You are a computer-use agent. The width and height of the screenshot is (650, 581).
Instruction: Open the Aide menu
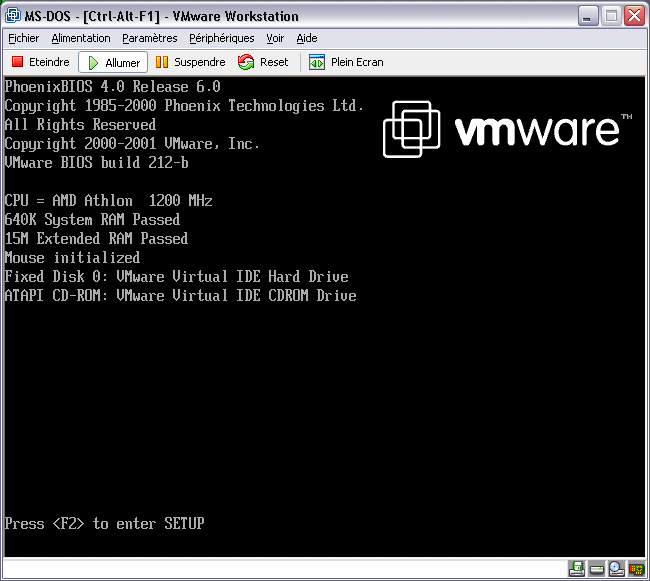(307, 38)
